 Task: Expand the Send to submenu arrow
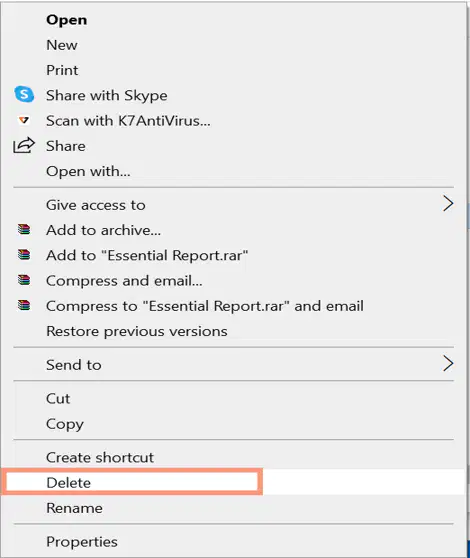coord(448,364)
